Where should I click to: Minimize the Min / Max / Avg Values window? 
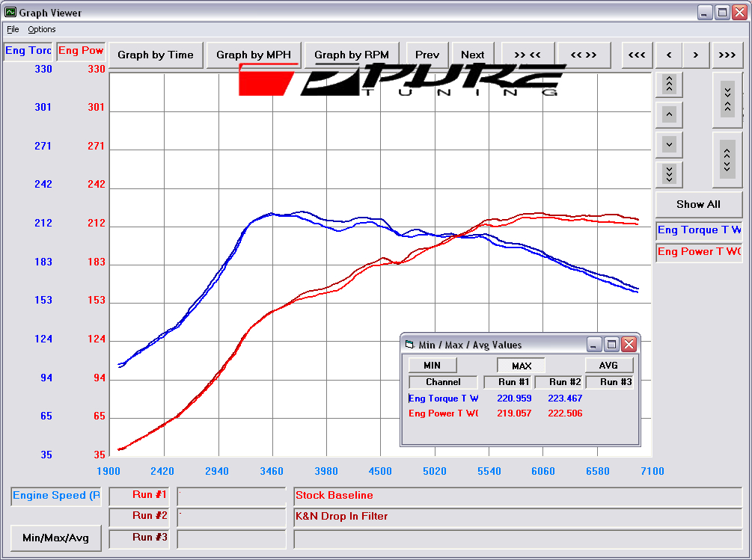pos(593,344)
